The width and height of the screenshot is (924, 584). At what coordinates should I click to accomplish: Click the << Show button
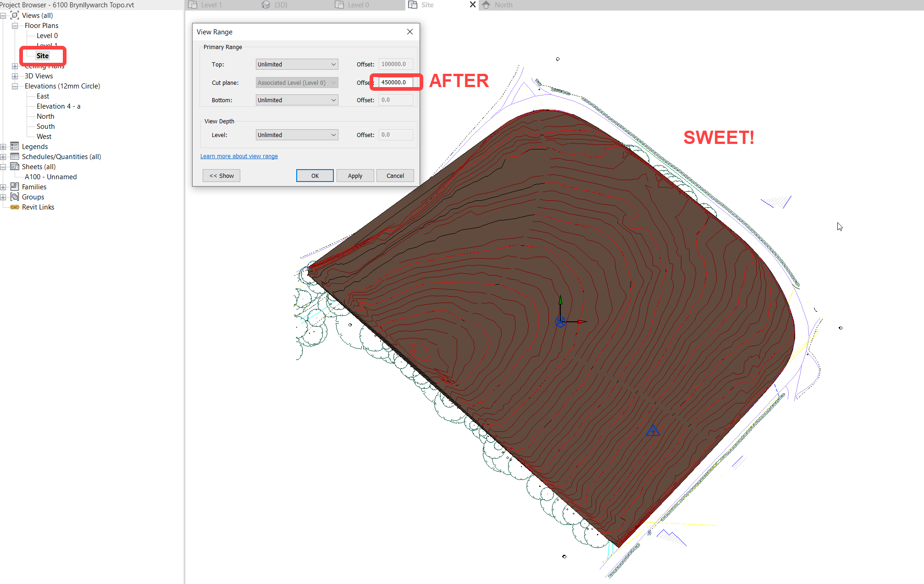[x=221, y=176]
